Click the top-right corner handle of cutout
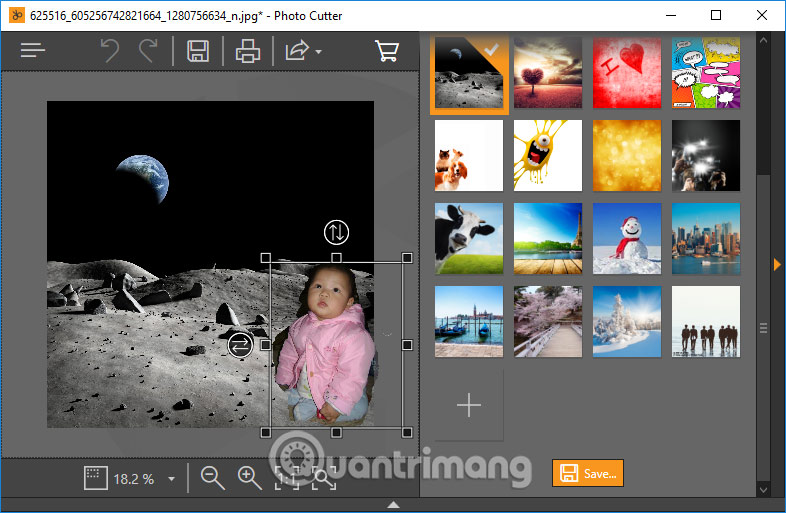Viewport: 786px width, 513px height. click(x=407, y=258)
